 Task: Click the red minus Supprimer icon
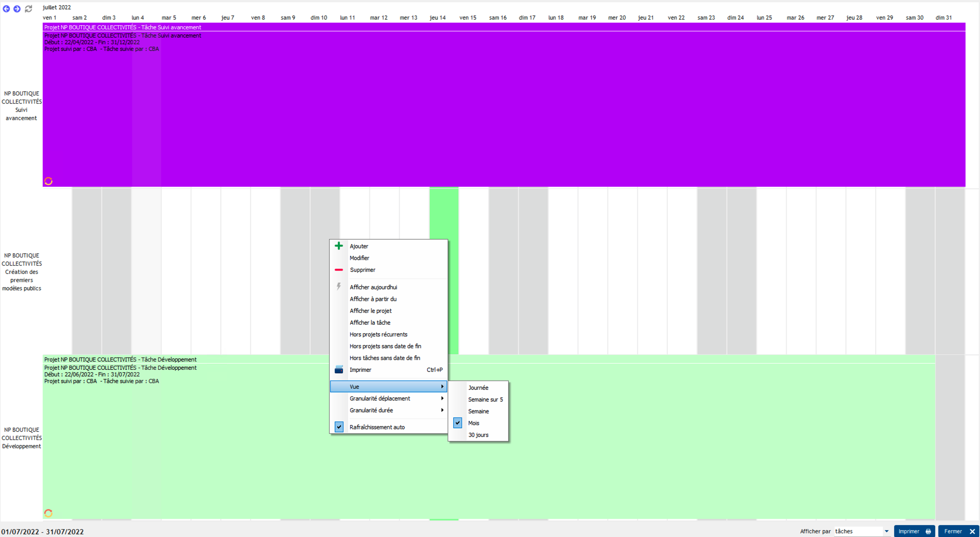339,270
